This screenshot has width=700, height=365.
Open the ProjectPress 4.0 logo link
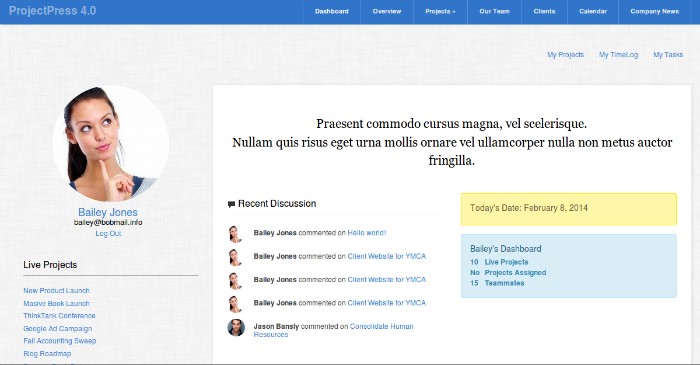(52, 11)
